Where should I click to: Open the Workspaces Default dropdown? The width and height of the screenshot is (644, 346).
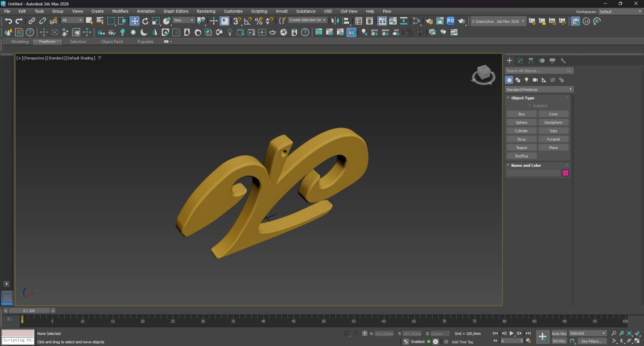click(x=620, y=12)
